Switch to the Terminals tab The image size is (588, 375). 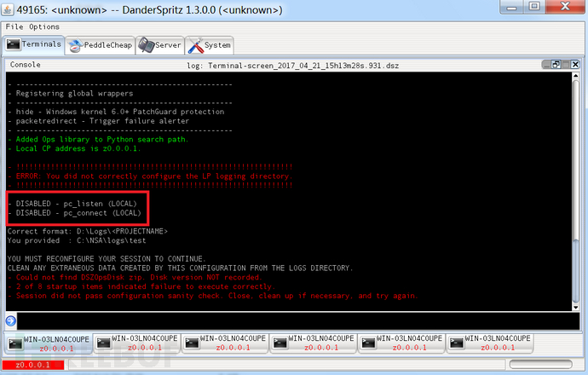point(34,44)
